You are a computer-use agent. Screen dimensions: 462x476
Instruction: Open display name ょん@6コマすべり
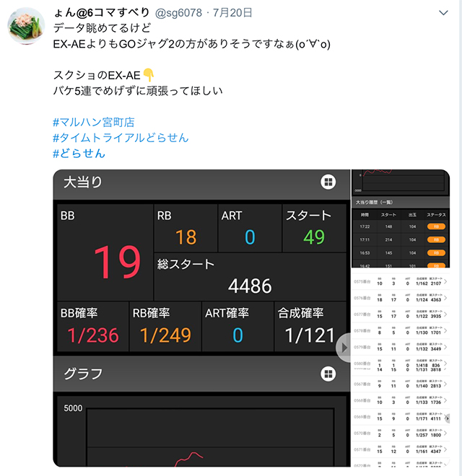pos(102,13)
